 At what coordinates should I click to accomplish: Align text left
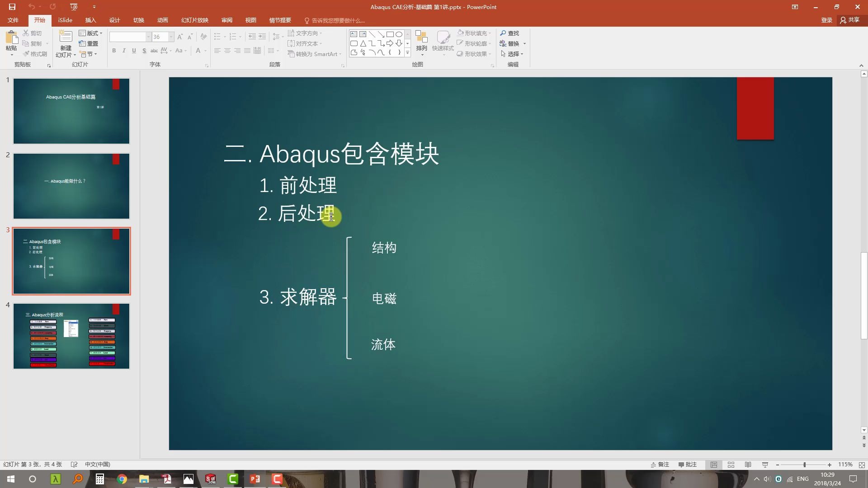pyautogui.click(x=217, y=51)
